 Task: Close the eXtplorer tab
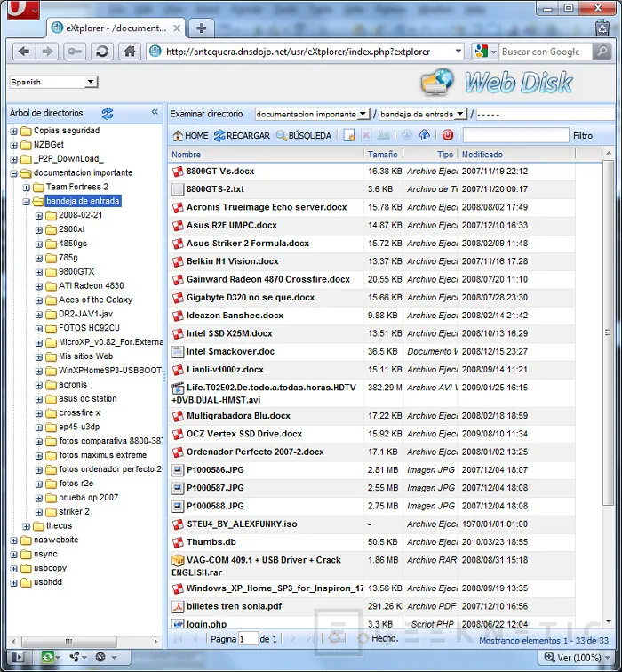(177, 28)
